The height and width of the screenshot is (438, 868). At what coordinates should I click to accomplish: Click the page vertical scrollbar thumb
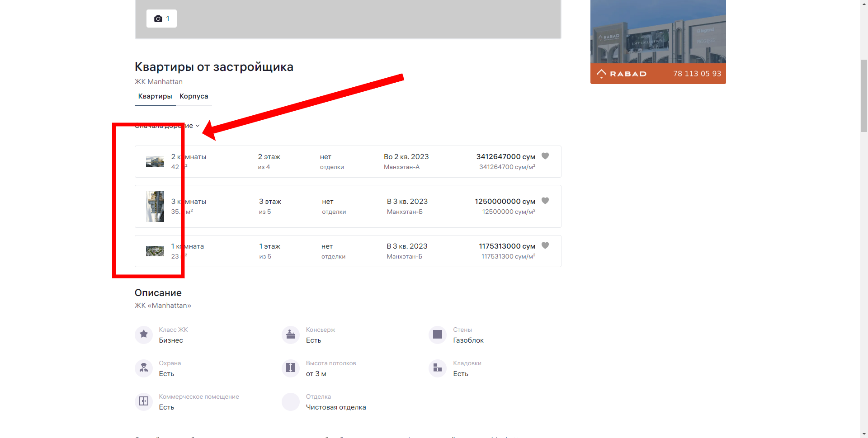click(864, 95)
